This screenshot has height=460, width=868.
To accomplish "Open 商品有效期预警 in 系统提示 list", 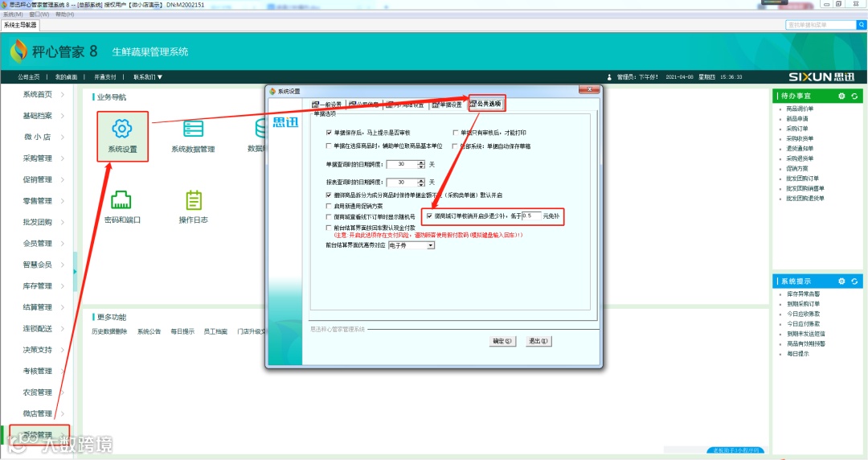I will (x=806, y=343).
